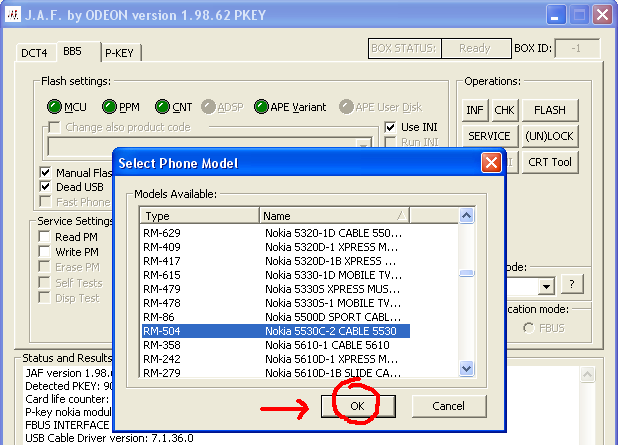Enable the Write PM checkbox
Screen dimensions: 618x445
point(45,251)
